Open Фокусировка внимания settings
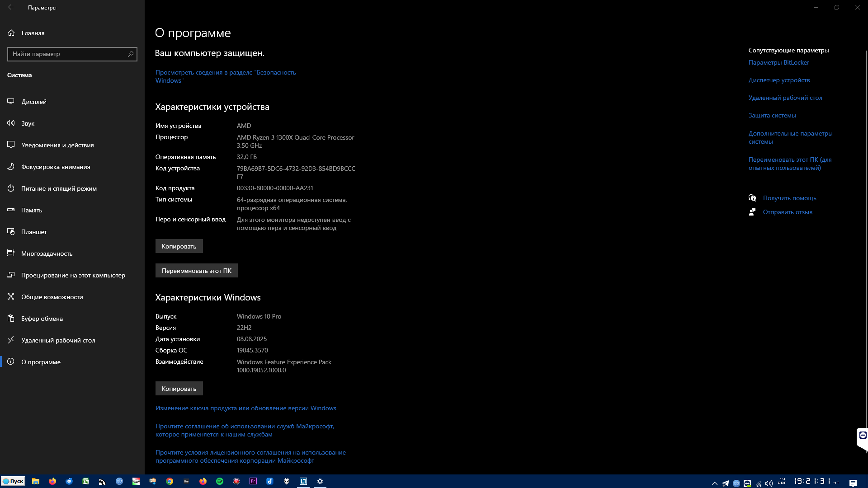The height and width of the screenshot is (488, 868). 72,167
